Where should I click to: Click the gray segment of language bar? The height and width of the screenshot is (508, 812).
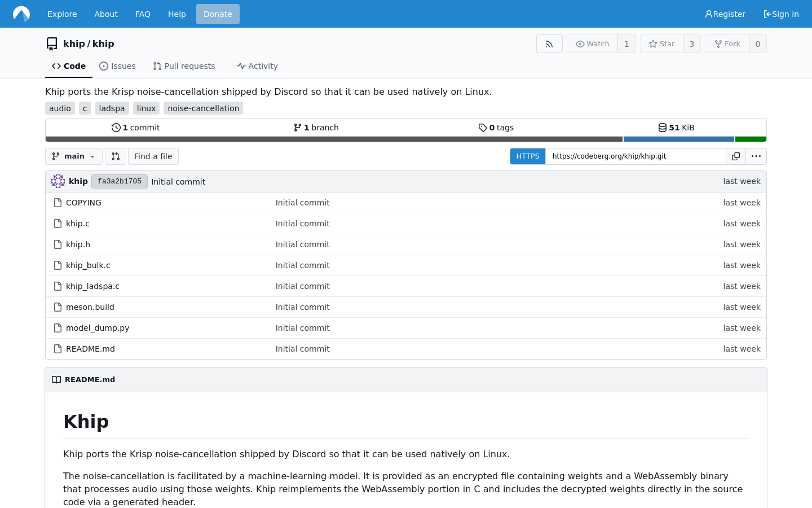pyautogui.click(x=334, y=139)
